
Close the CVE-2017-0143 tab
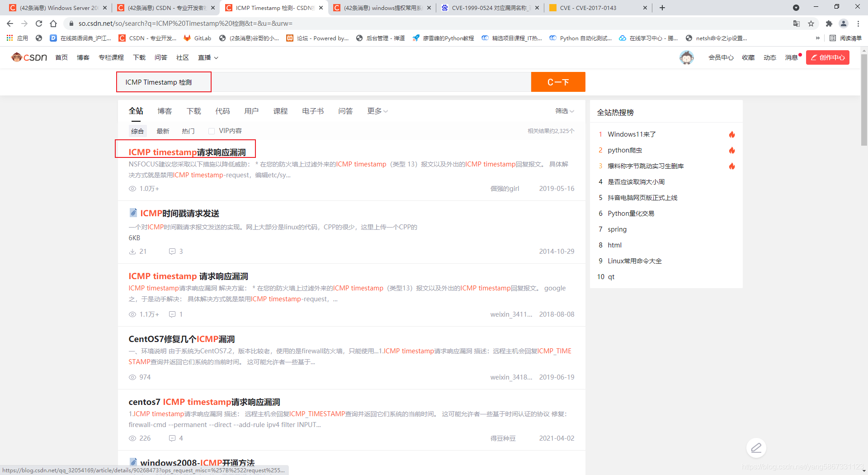(645, 8)
